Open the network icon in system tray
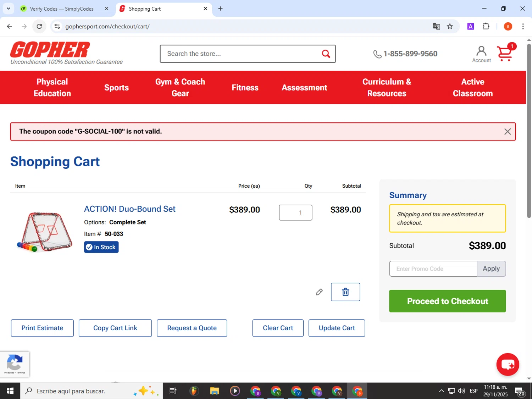 [451, 391]
